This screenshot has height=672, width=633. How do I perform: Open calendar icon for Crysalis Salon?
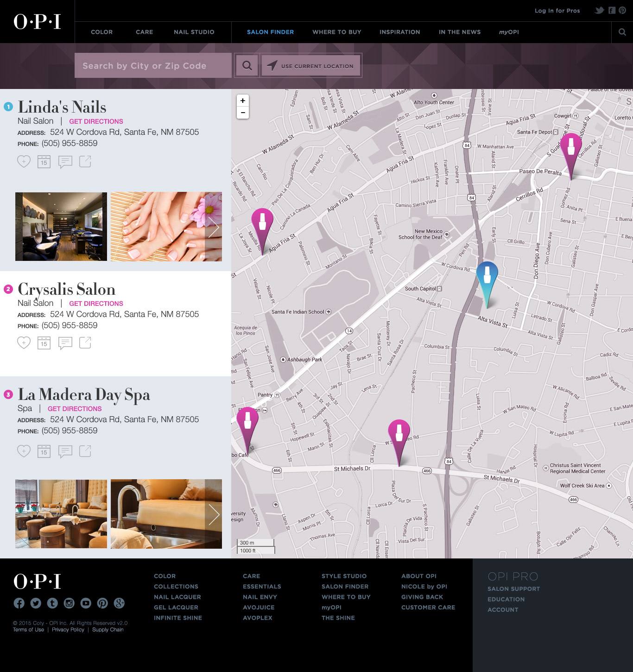coord(44,342)
